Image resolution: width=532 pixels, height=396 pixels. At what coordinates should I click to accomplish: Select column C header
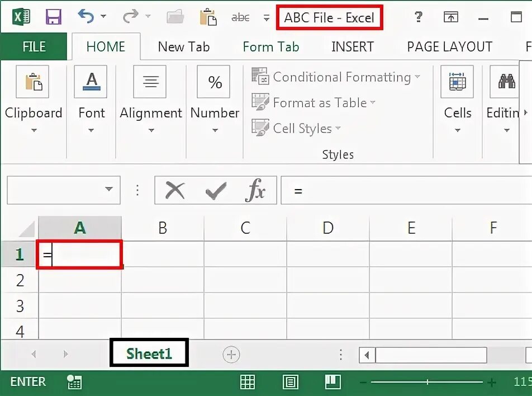245,228
